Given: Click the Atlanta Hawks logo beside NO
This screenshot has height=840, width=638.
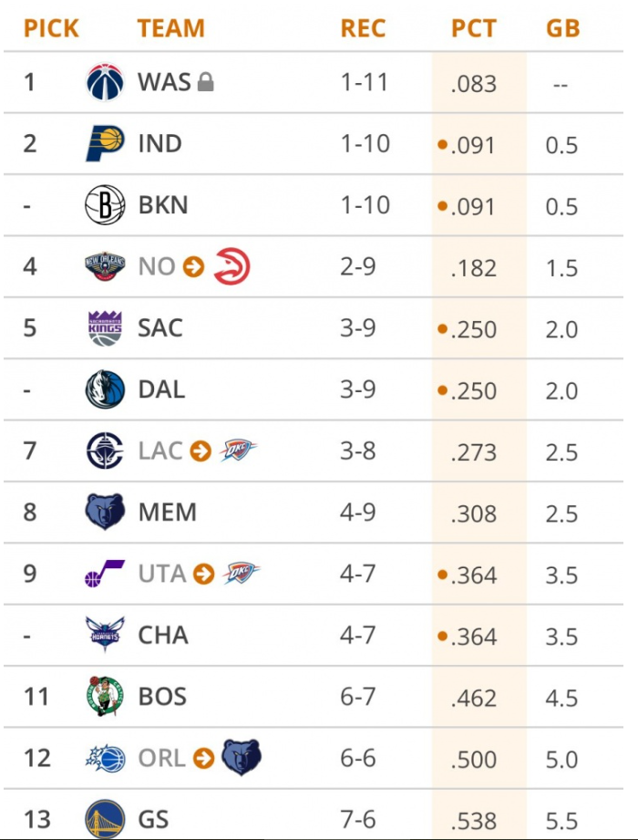Looking at the screenshot, I should [232, 267].
